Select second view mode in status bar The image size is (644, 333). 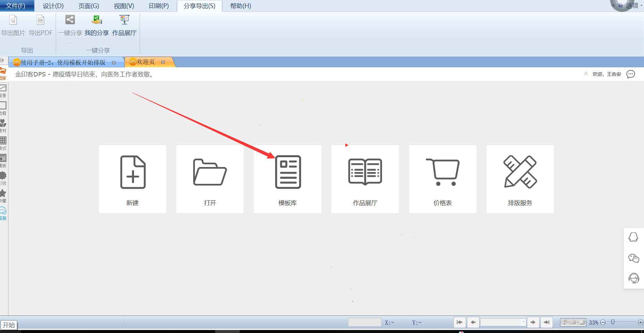(x=573, y=322)
